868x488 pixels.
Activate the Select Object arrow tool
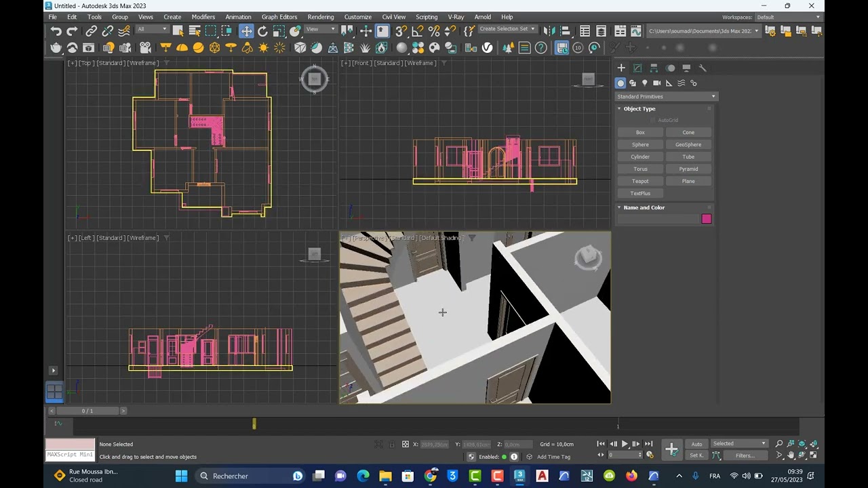[178, 31]
